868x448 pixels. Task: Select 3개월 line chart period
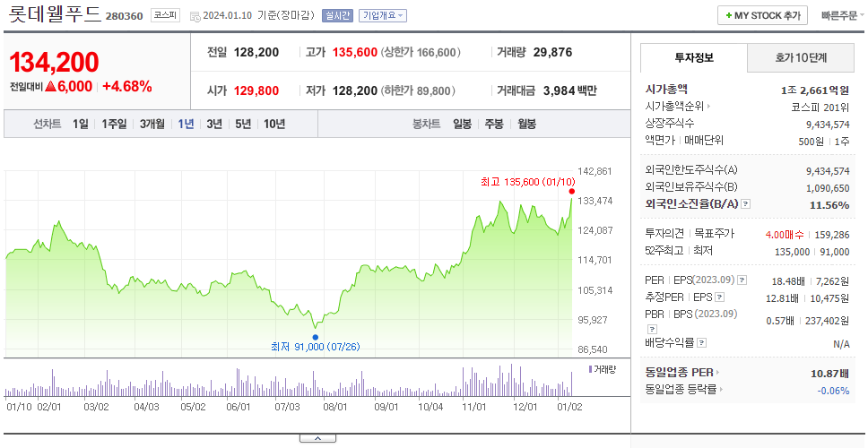[152, 124]
